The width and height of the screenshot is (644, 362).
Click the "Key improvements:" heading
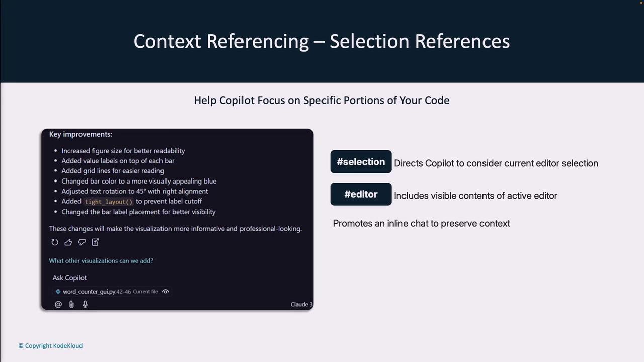(80, 134)
